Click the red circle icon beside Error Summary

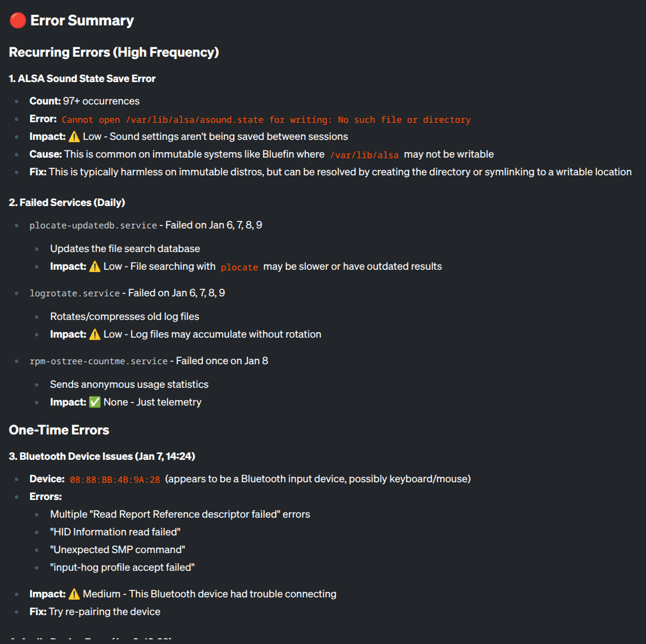tap(18, 21)
